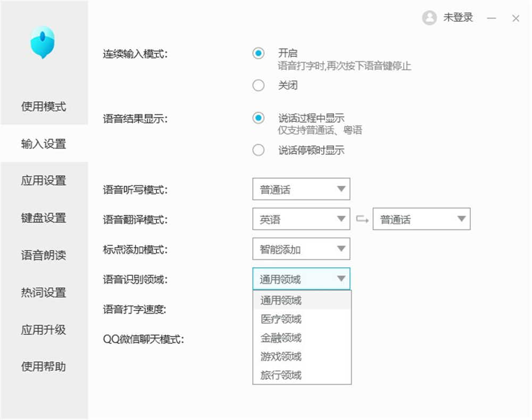
Task: Click the 标点添加模式 label
Action: tap(135, 249)
